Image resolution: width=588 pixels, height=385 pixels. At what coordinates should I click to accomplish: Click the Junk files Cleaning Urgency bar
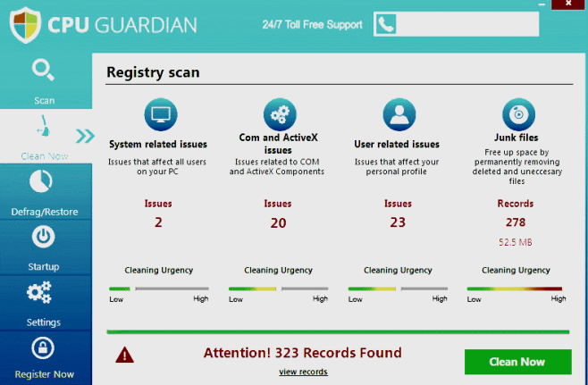click(515, 289)
